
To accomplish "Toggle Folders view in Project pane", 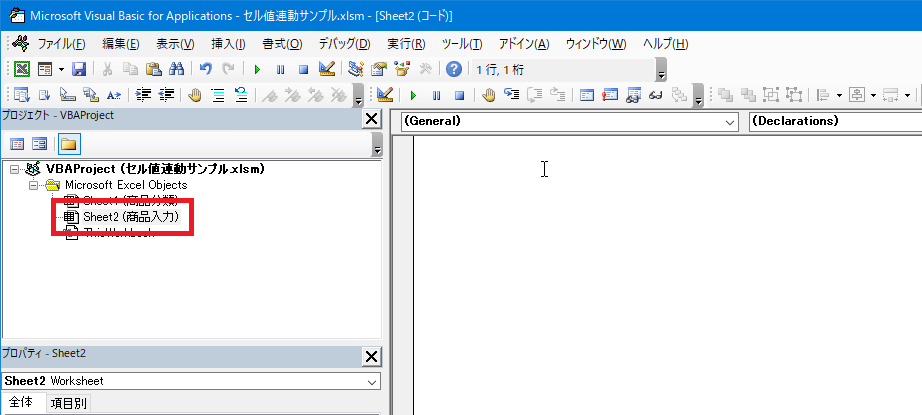I will (68, 143).
